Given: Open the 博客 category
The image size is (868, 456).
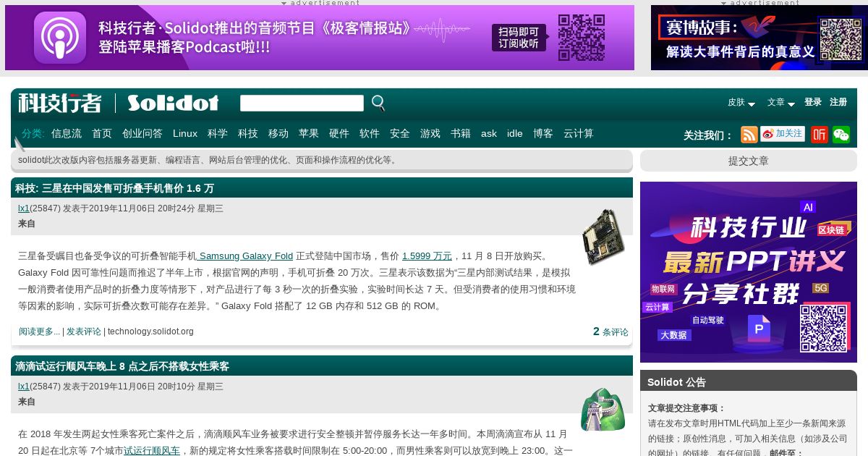Looking at the screenshot, I should click(543, 133).
